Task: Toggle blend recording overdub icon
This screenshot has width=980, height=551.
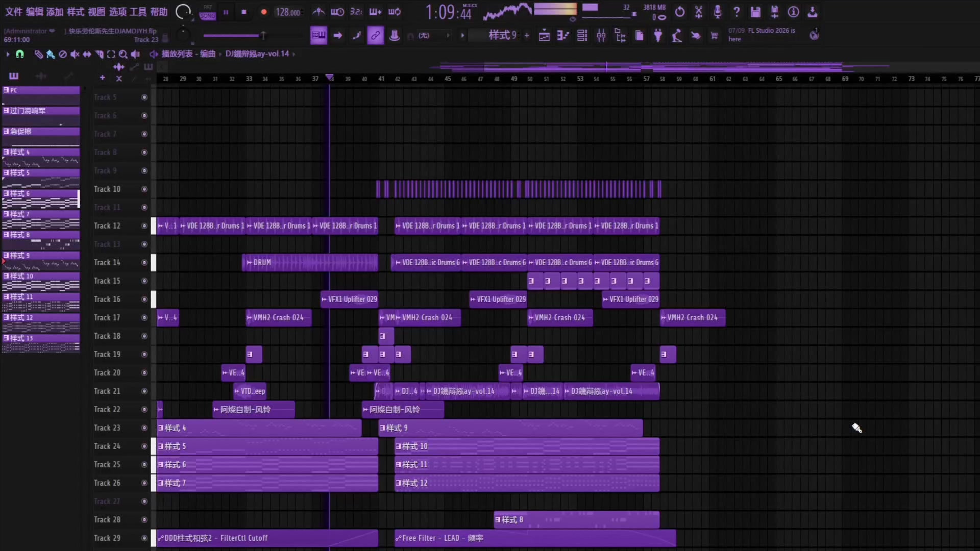Action: (x=375, y=12)
